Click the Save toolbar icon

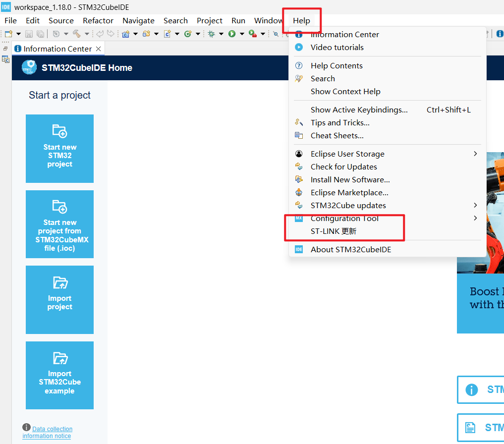click(29, 34)
